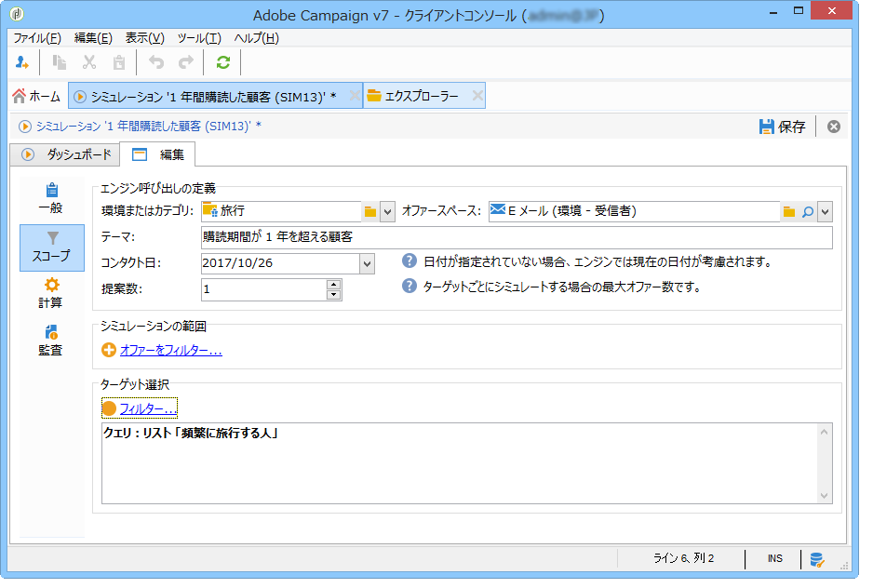Expand the 環境またはカテゴリ dropdown
Viewport: 873px width, 588px height.
[387, 212]
